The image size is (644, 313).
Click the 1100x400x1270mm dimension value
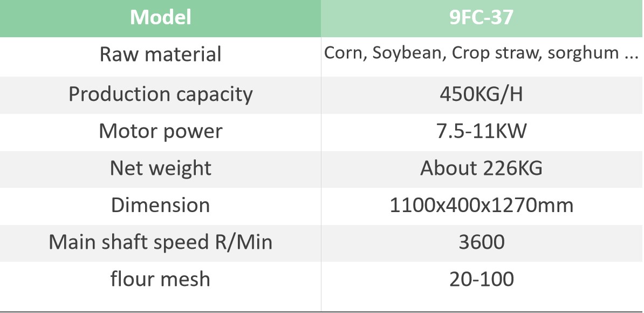tap(481, 206)
